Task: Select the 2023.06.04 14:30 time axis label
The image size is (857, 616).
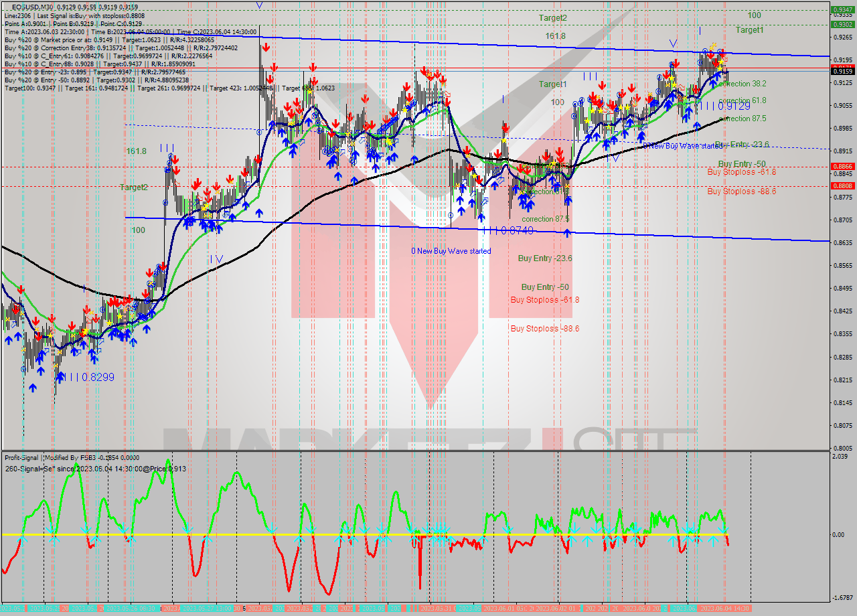Action: 725,608
